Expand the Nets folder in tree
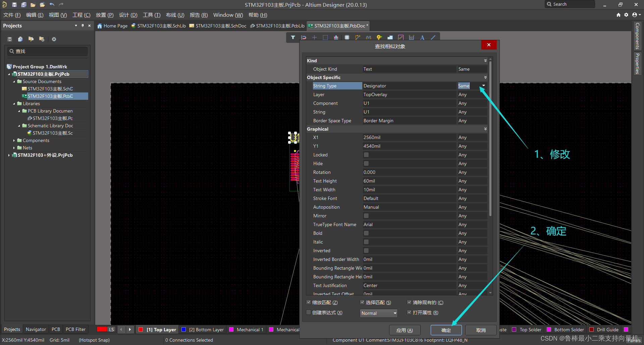 (x=14, y=148)
